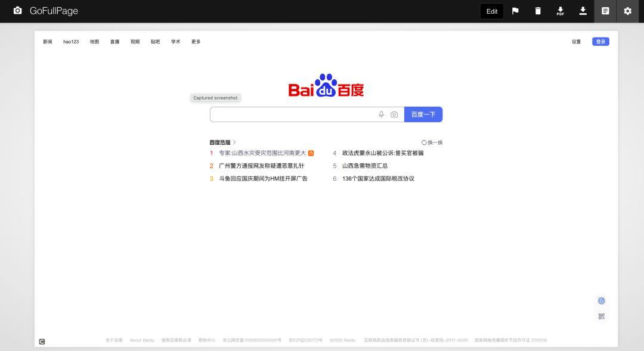Show the login QR code icon

601,316
